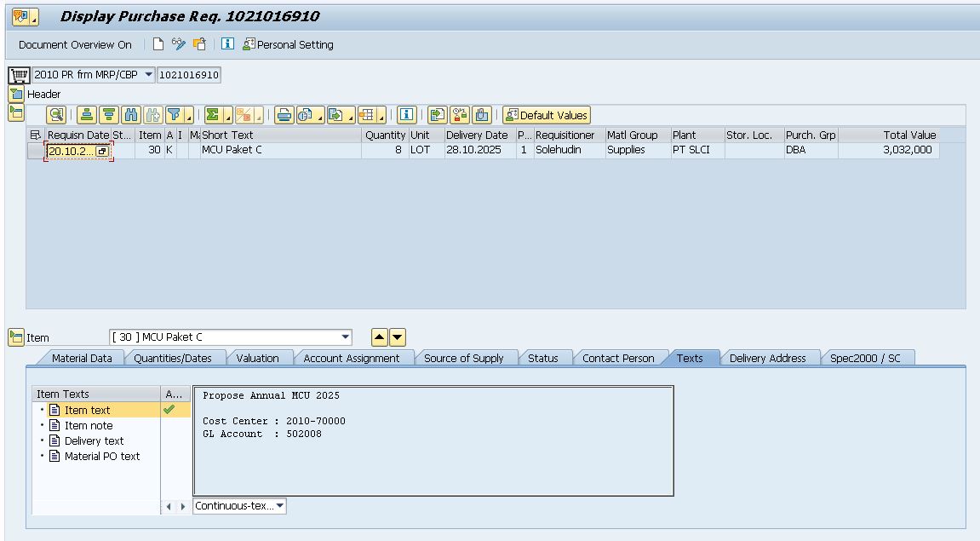Click the Other Purchase Requisition icon
980x541 pixels.
[x=199, y=44]
